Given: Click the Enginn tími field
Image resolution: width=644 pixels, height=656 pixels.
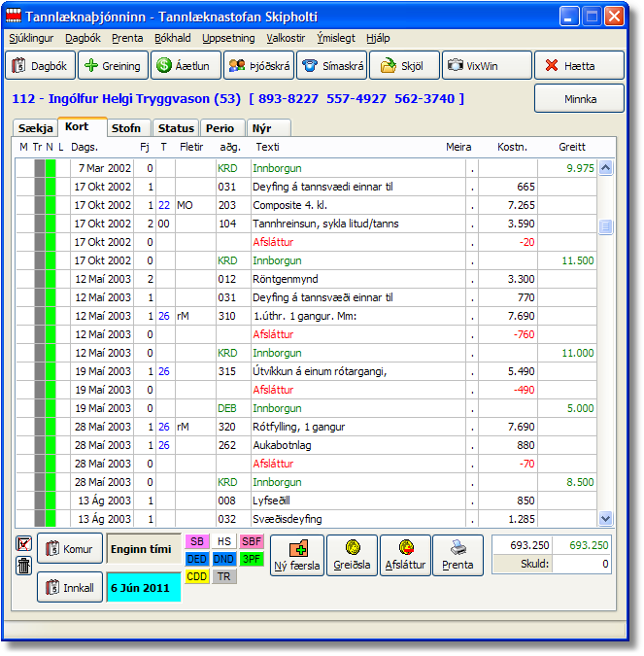Looking at the screenshot, I should click(x=144, y=548).
